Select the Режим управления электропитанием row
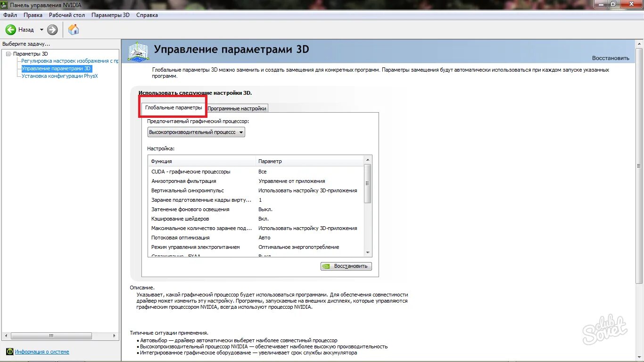This screenshot has width=644, height=362. click(x=256, y=247)
